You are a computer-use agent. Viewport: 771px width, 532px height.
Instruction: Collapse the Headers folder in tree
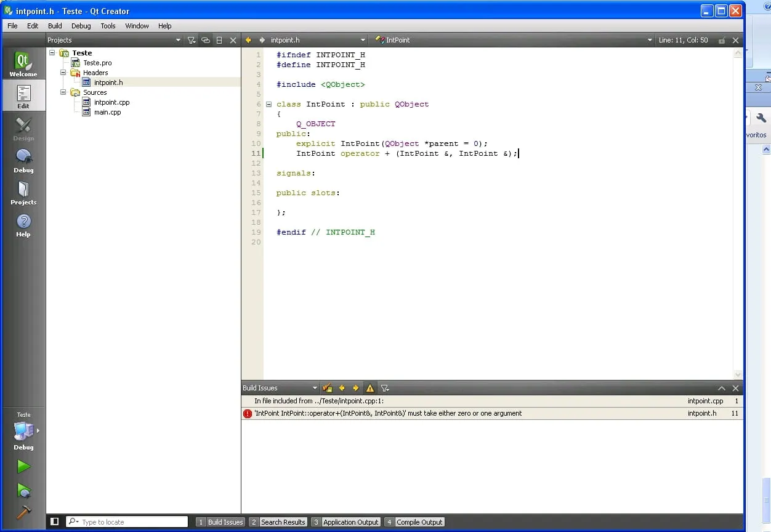[63, 73]
